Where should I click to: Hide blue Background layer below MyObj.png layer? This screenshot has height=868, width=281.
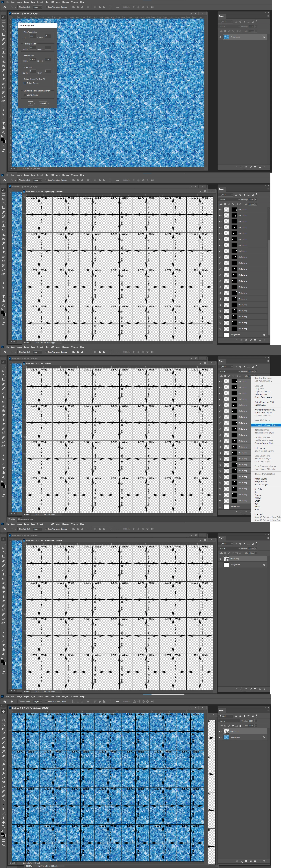(220, 737)
